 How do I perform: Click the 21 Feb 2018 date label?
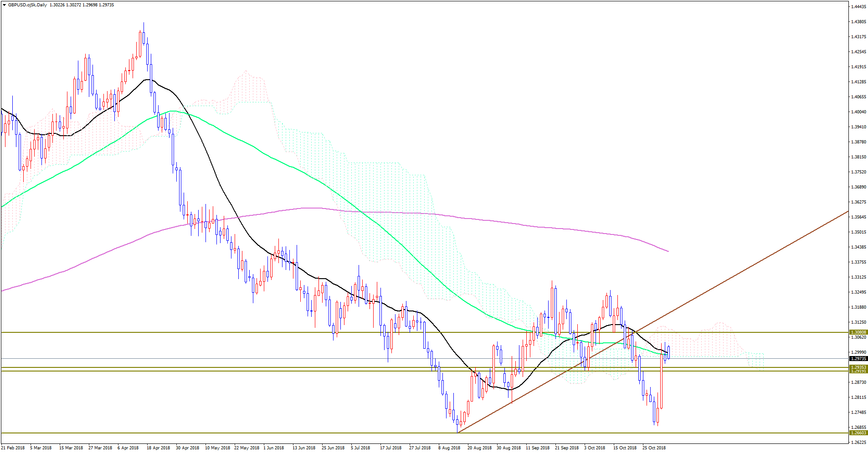click(x=13, y=448)
